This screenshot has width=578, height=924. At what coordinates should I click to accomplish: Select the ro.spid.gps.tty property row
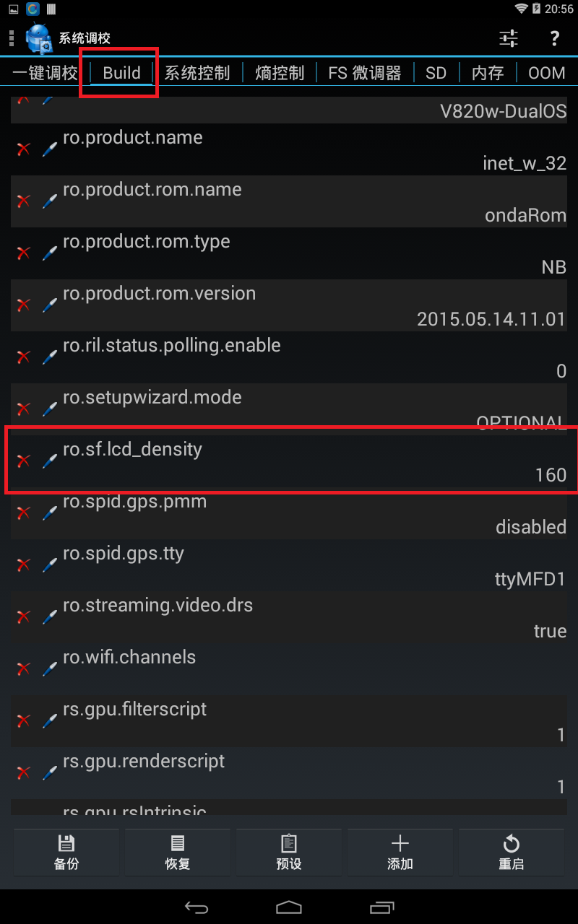[x=289, y=565]
